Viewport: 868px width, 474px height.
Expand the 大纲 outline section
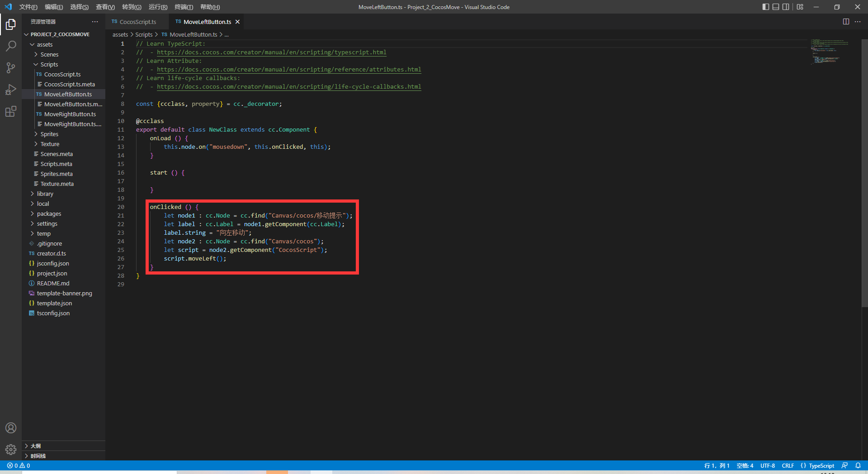[x=36, y=446]
